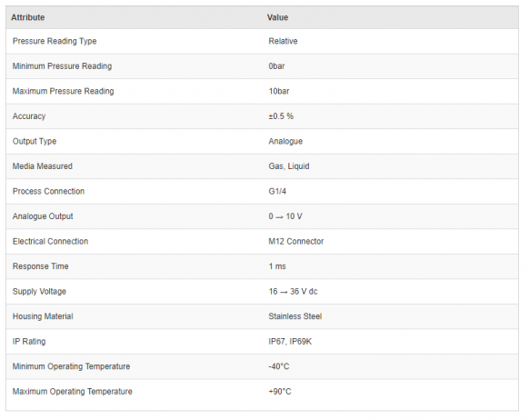Click the Attribute column header
The image size is (529, 420).
[27, 17]
